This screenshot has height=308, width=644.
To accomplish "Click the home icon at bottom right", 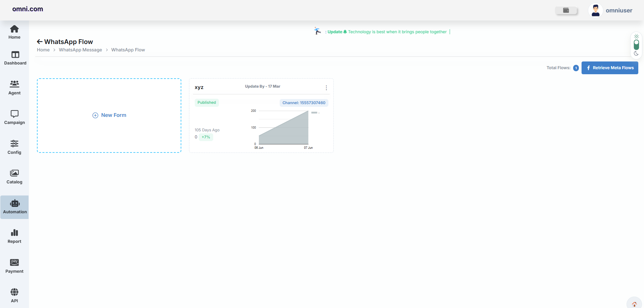I will coord(634,304).
